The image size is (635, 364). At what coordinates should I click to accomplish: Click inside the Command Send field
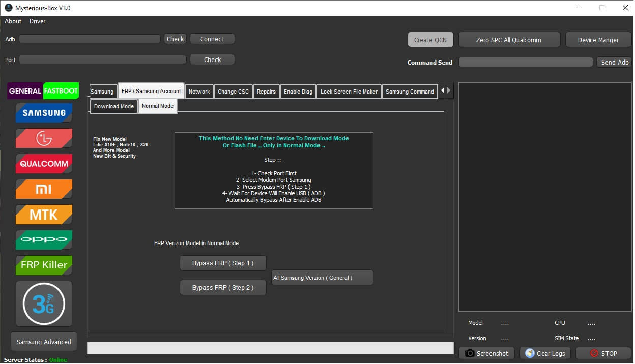click(x=525, y=62)
